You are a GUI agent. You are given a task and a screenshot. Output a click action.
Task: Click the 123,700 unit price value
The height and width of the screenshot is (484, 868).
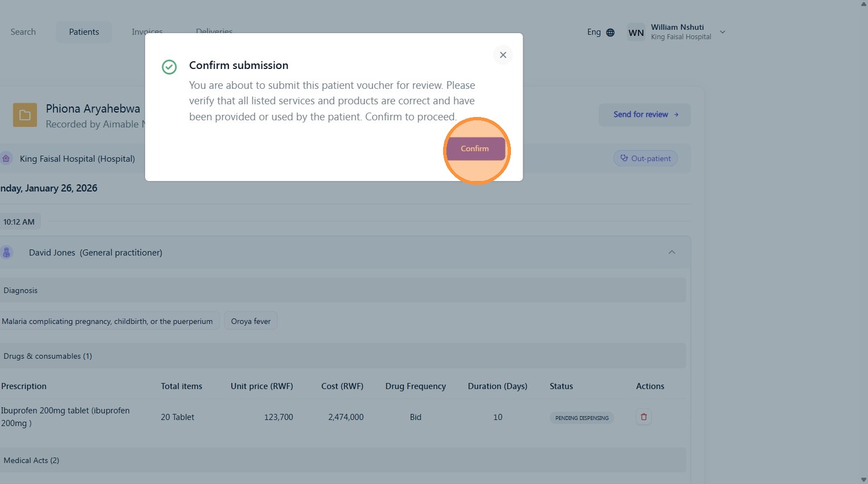tap(279, 417)
